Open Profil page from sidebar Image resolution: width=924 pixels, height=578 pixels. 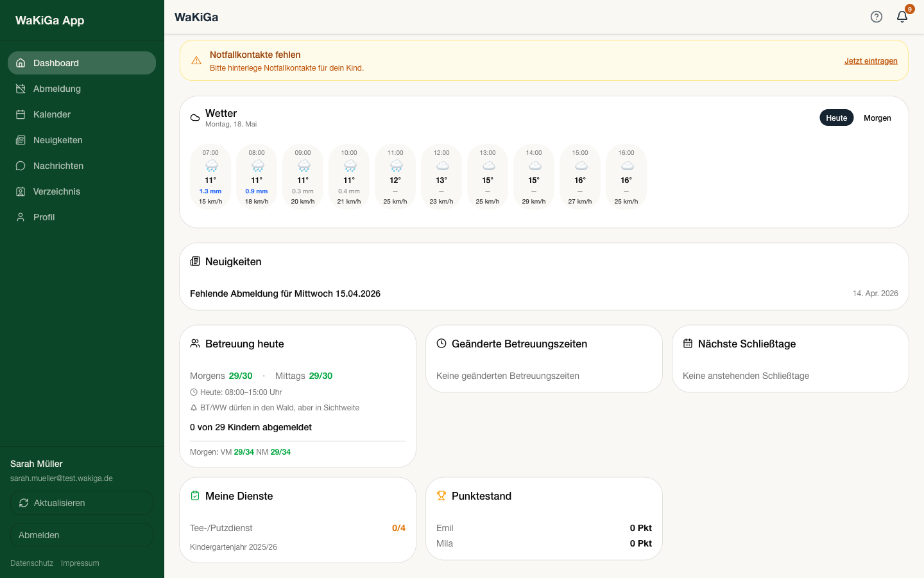pyautogui.click(x=81, y=217)
